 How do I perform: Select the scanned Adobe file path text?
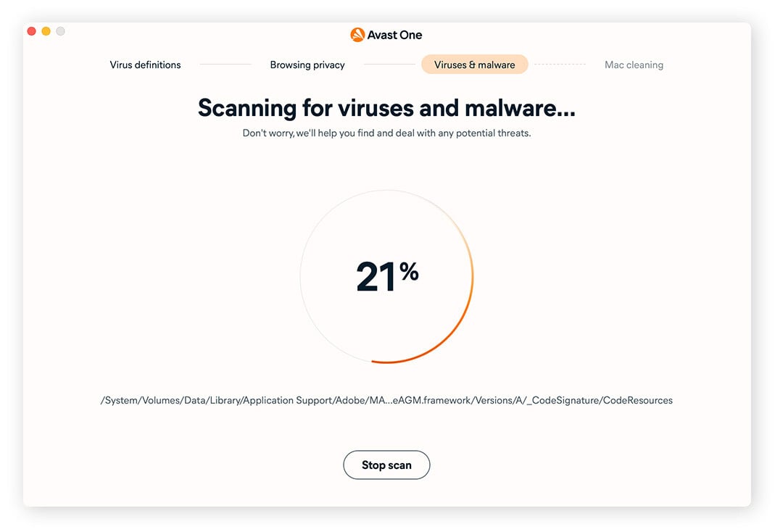click(x=386, y=399)
